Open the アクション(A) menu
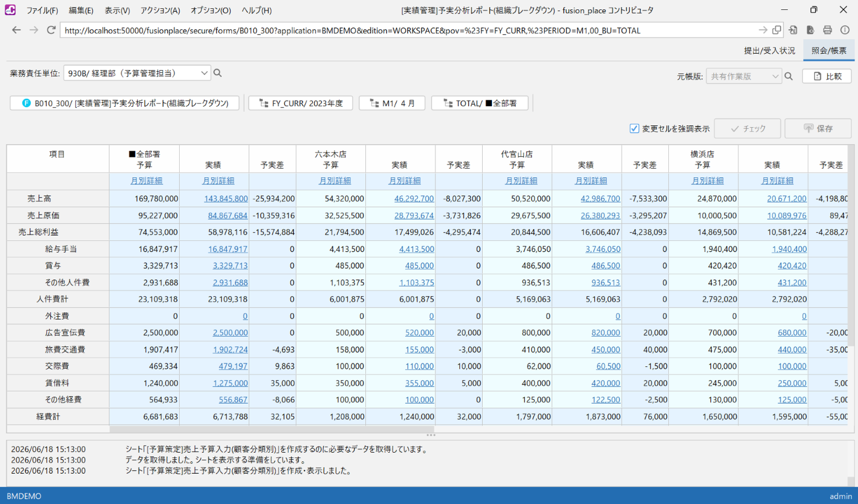Viewport: 858px width, 504px height. [x=160, y=10]
